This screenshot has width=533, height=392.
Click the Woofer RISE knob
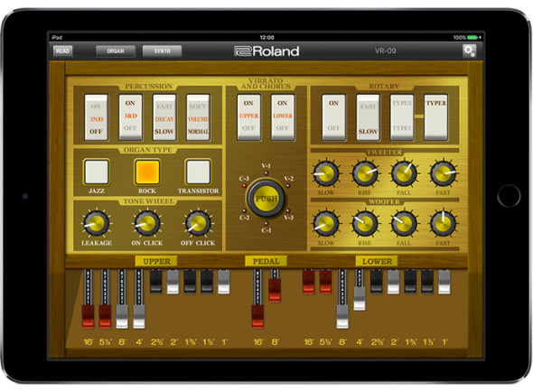365,223
